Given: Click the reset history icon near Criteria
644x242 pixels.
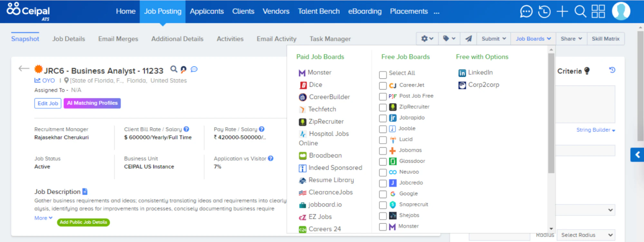Looking at the screenshot, I should (612, 70).
